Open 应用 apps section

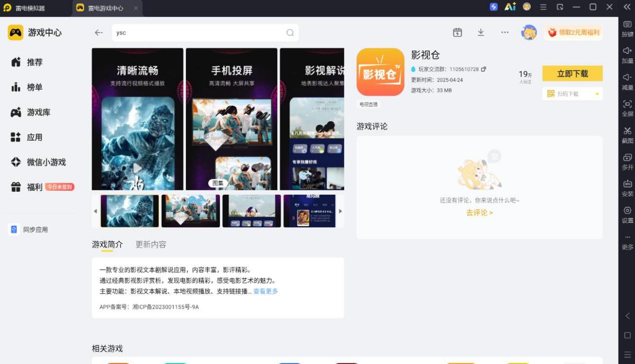click(x=27, y=137)
